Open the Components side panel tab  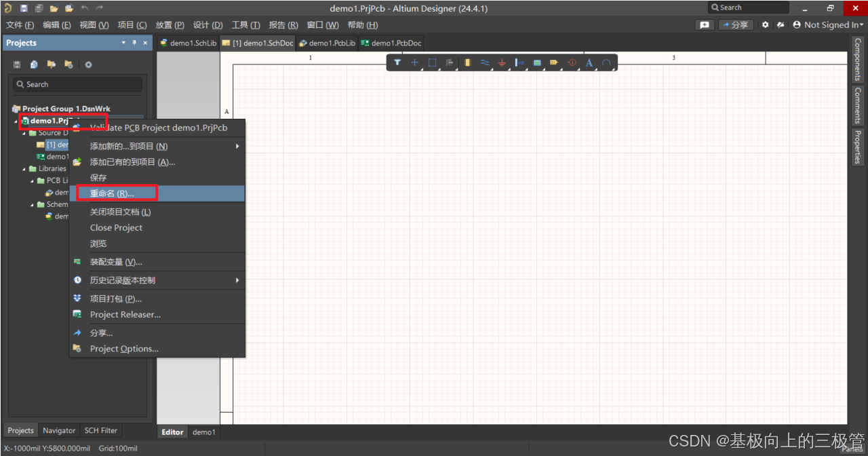[x=858, y=59]
